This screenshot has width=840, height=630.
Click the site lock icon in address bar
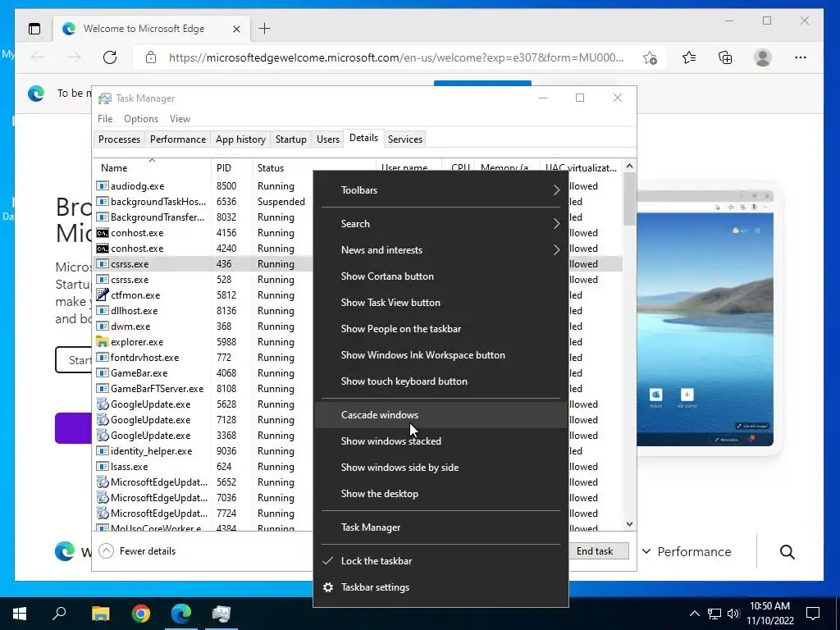coord(151,57)
